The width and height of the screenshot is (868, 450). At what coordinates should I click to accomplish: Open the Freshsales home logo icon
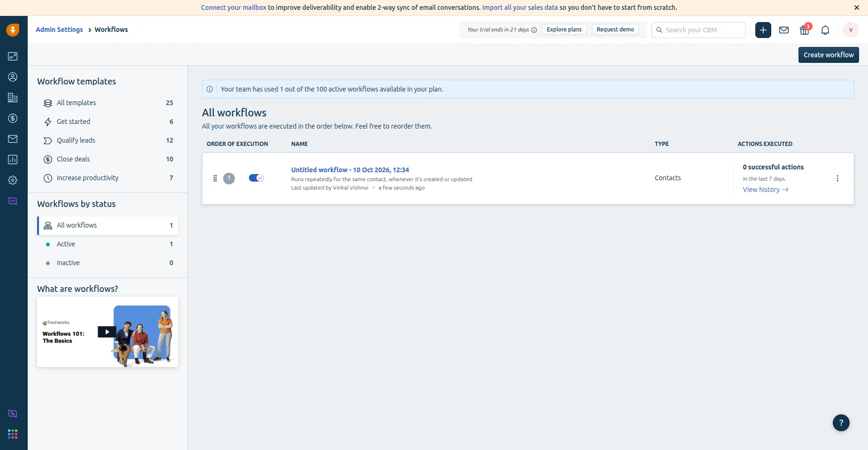(13, 30)
